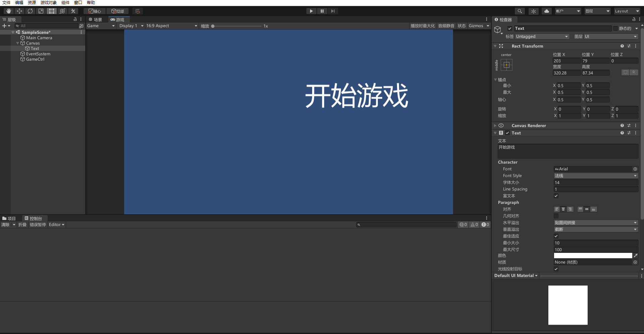
Task: Toggle Static checkbox
Action: pyautogui.click(x=615, y=29)
